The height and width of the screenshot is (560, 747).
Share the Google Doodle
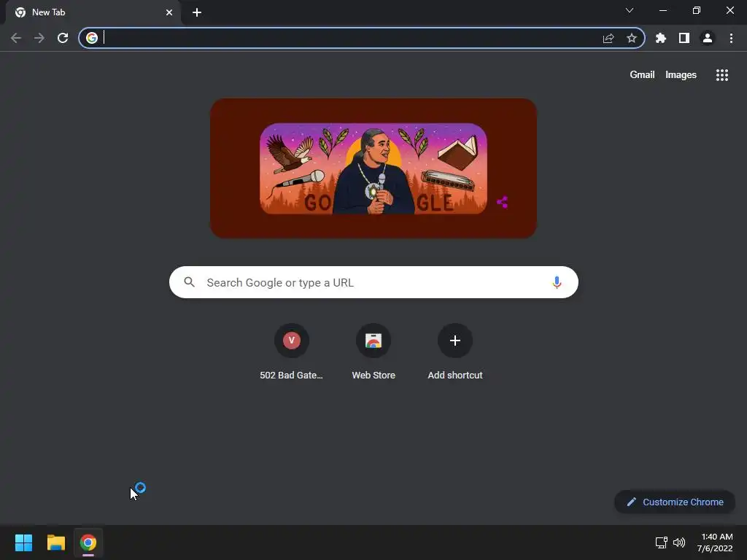(x=502, y=203)
